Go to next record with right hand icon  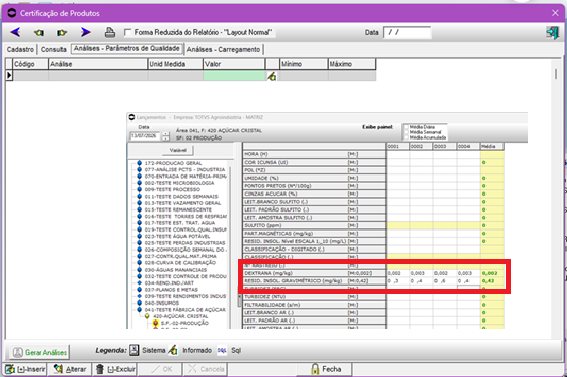pyautogui.click(x=62, y=33)
